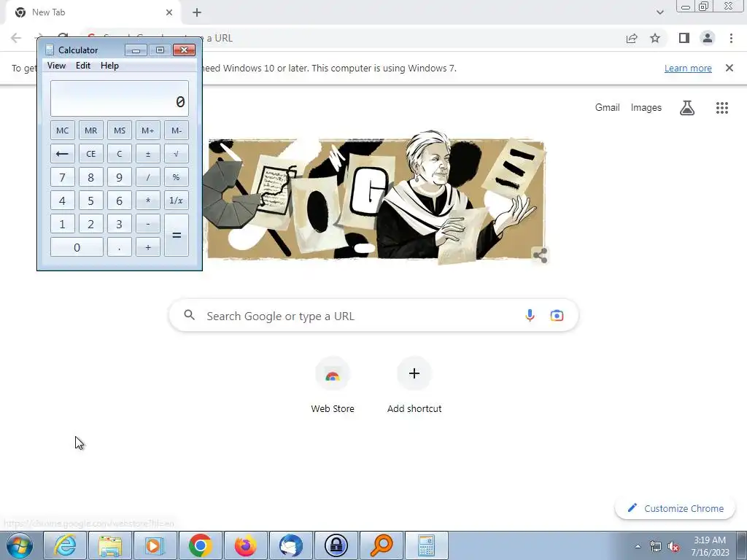Open the Calculator View menu
The image size is (747, 560).
[56, 66]
